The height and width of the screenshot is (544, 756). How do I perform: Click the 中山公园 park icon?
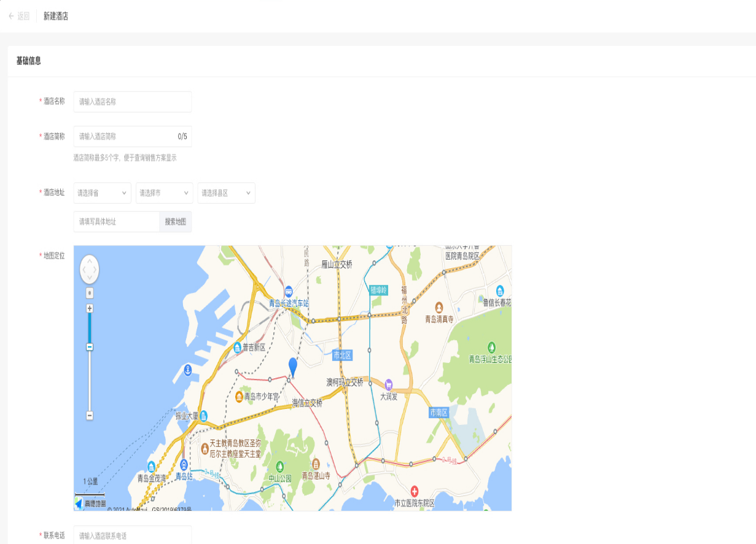click(281, 465)
